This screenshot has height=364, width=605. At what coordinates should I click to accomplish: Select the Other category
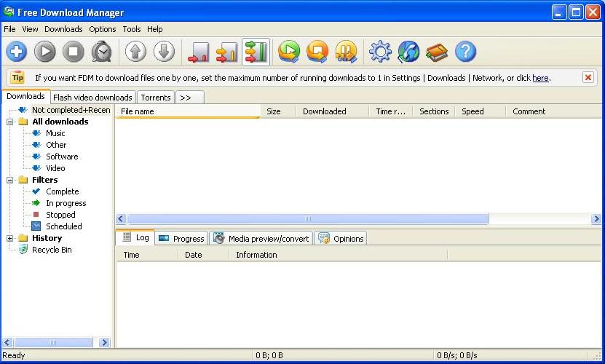coord(56,145)
